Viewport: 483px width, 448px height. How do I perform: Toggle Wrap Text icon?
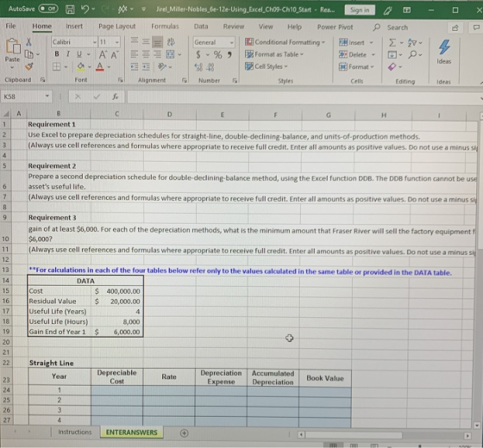(171, 41)
